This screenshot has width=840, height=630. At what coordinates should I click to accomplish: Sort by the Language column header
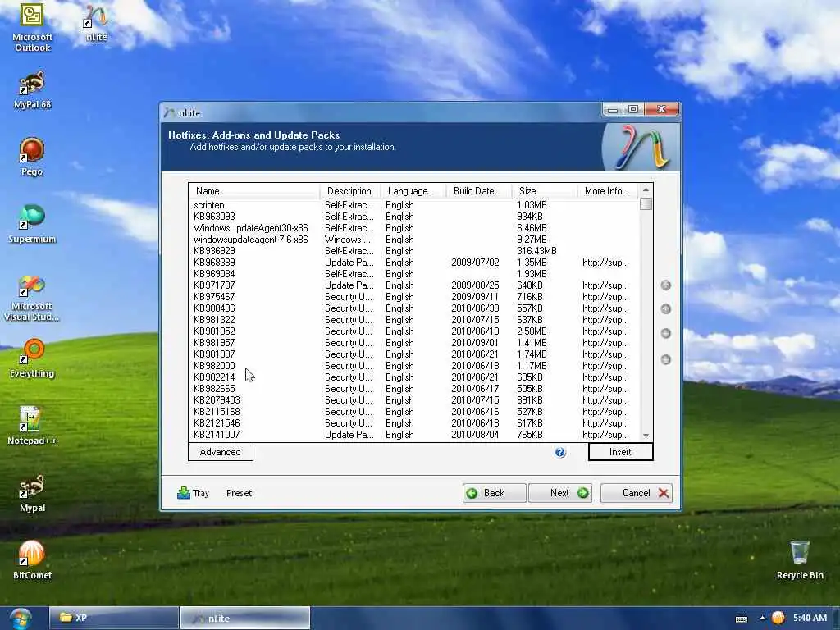click(413, 191)
